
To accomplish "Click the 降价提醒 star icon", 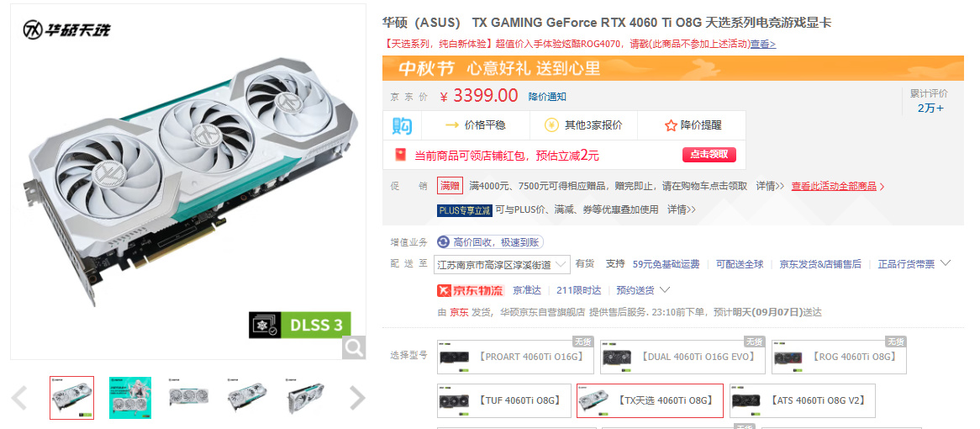I will coord(671,125).
